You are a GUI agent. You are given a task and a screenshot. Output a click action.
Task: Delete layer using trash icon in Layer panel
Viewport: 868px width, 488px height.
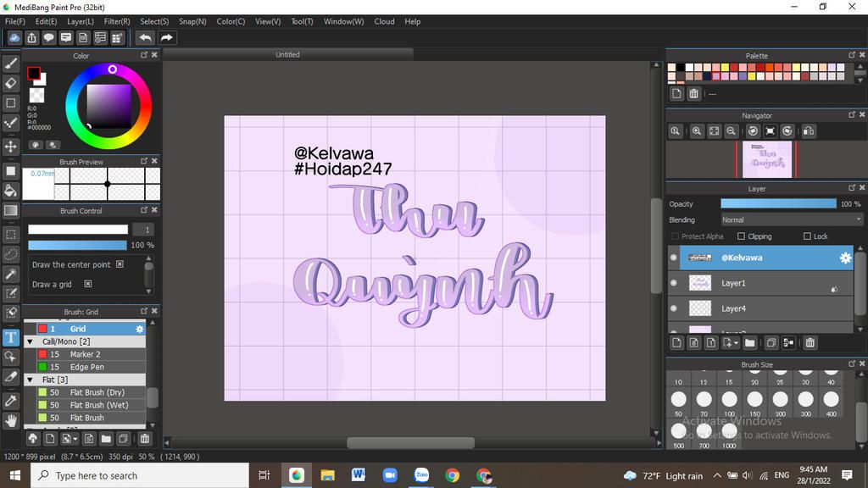click(810, 343)
